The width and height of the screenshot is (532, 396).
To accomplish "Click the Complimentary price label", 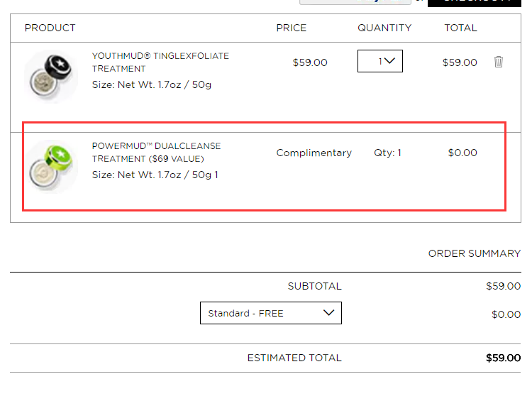I will tap(314, 153).
